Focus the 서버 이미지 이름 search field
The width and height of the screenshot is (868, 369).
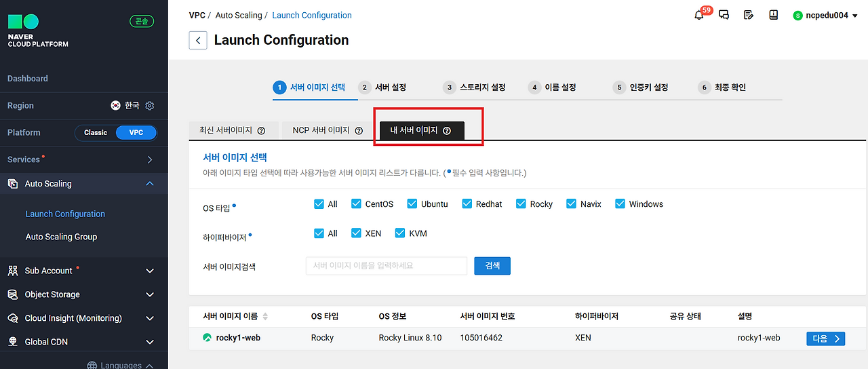tap(387, 266)
